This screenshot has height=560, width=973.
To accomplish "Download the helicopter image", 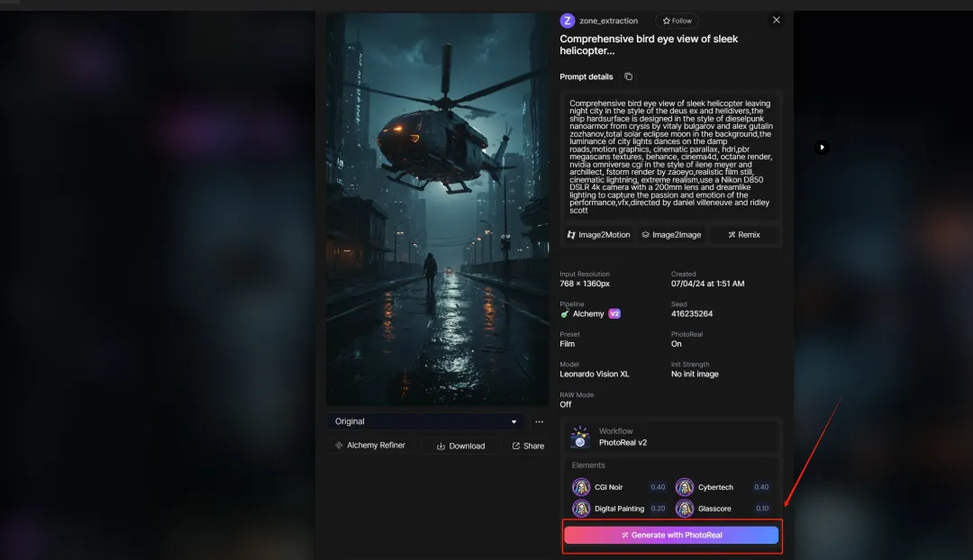I will coord(460,446).
